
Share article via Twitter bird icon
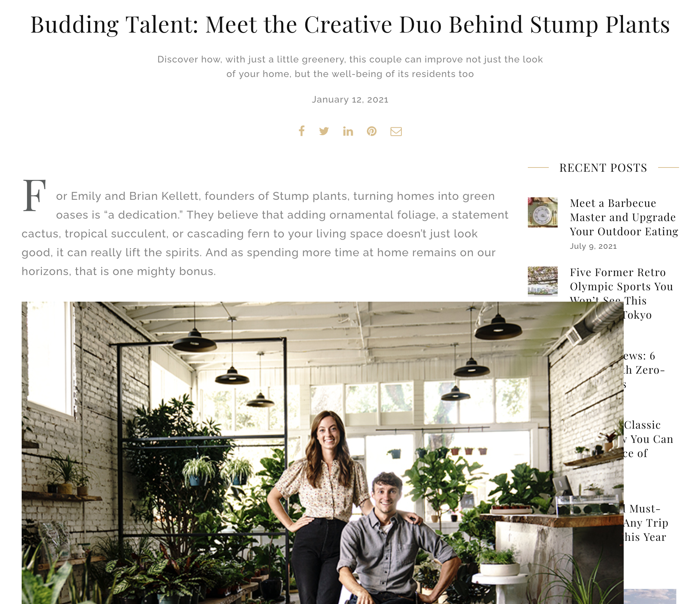coord(324,131)
